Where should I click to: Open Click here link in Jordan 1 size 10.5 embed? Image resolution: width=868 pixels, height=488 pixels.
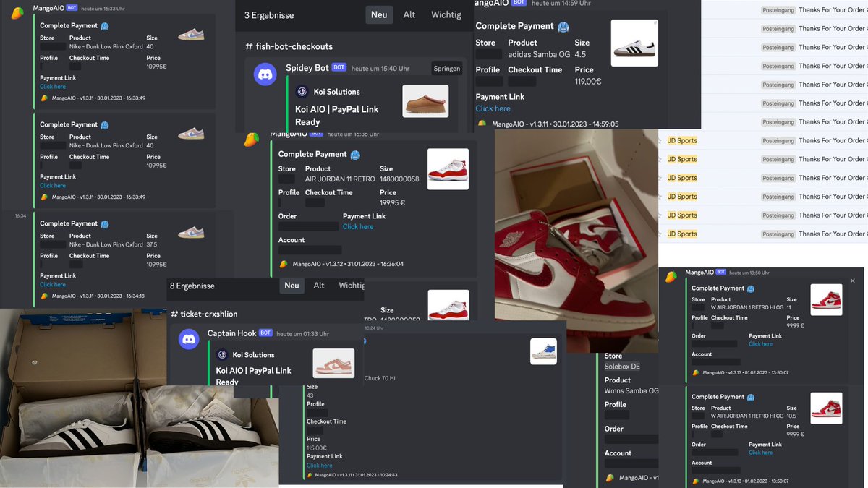click(760, 453)
